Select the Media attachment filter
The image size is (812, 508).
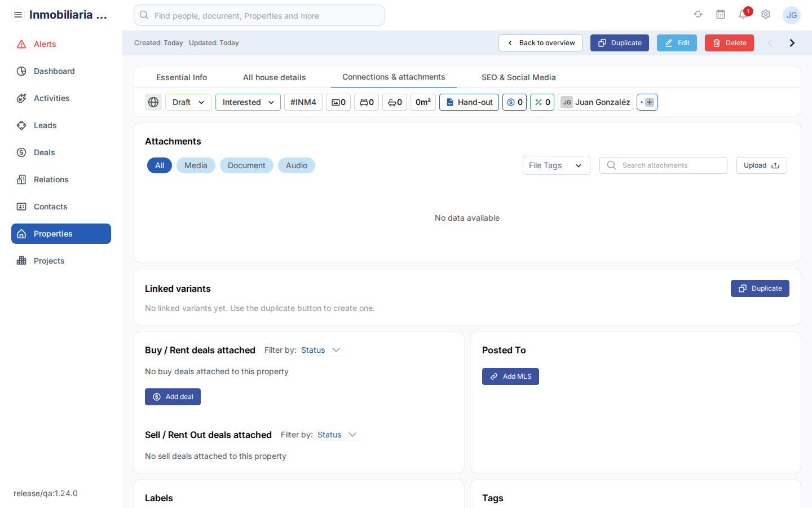[196, 165]
